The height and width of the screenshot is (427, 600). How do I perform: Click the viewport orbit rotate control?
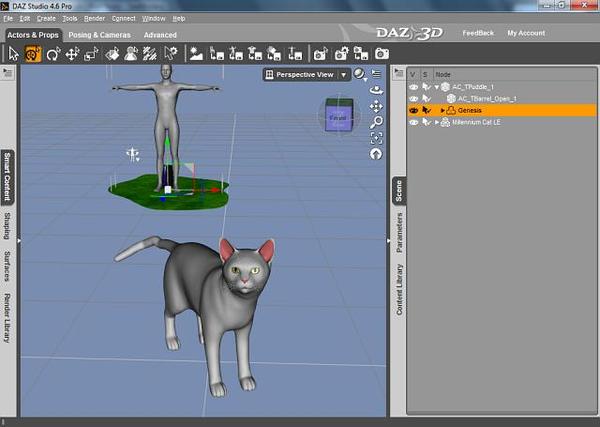[376, 90]
